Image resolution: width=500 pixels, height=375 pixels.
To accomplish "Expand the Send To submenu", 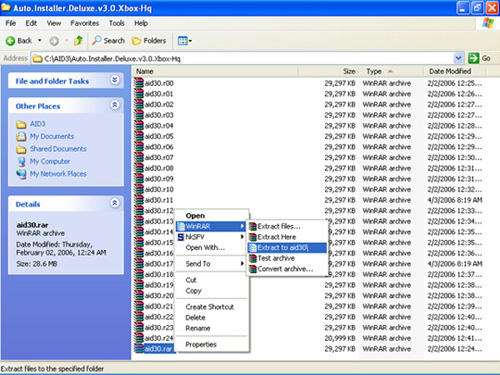I will click(x=212, y=264).
